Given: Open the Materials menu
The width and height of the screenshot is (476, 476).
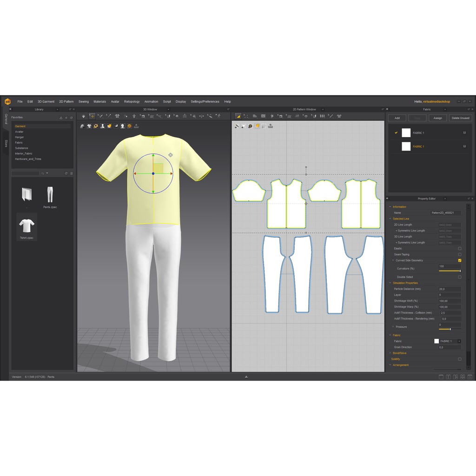Looking at the screenshot, I should [99, 102].
